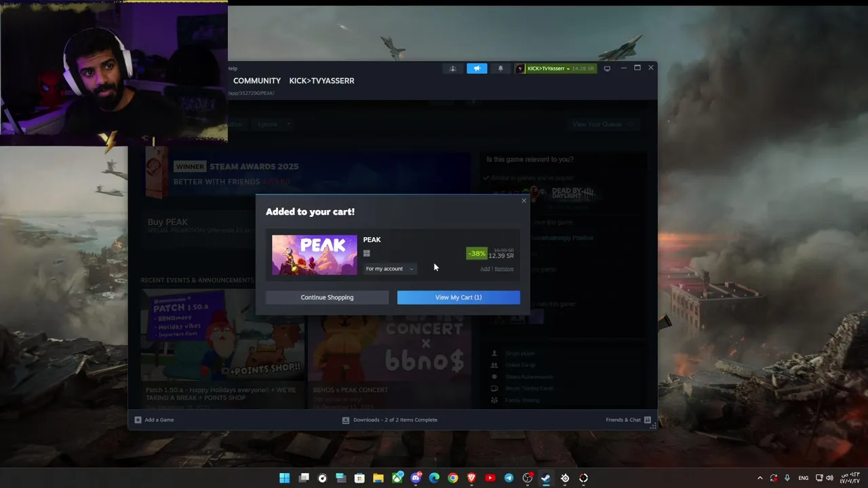Click the Windows platform icon under PEAK

pyautogui.click(x=367, y=253)
